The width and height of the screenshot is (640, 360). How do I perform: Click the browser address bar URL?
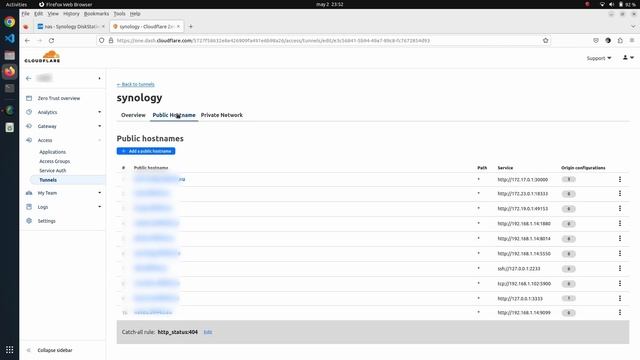tap(273, 40)
